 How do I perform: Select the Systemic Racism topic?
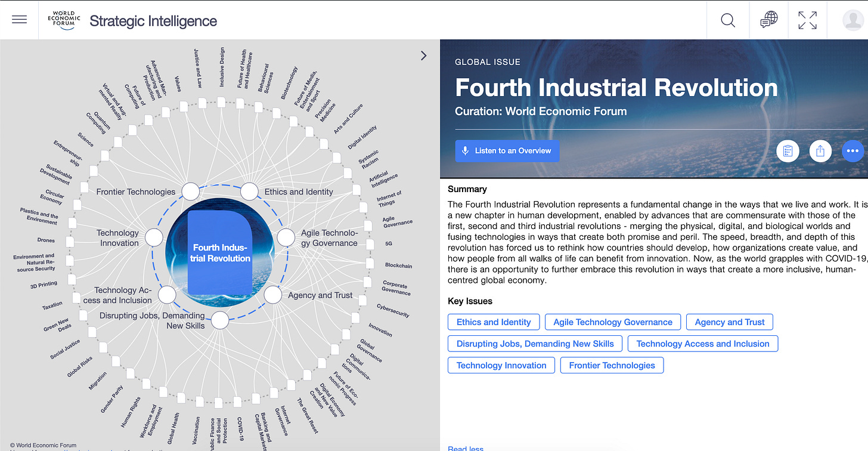coord(368,160)
